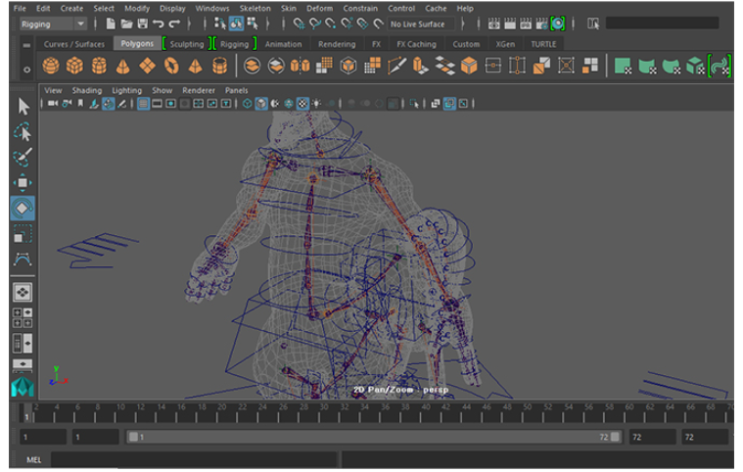Open the viewport Shading menu
Viewport: 743px width, 472px height.
[87, 90]
